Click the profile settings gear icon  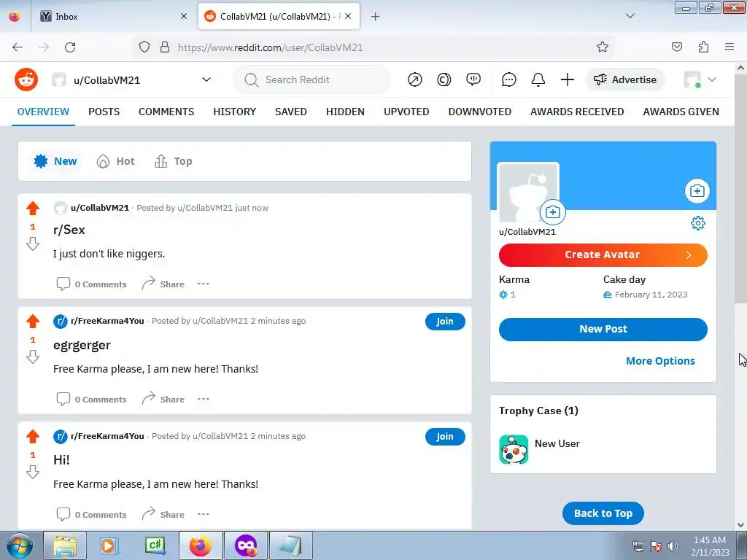click(698, 223)
